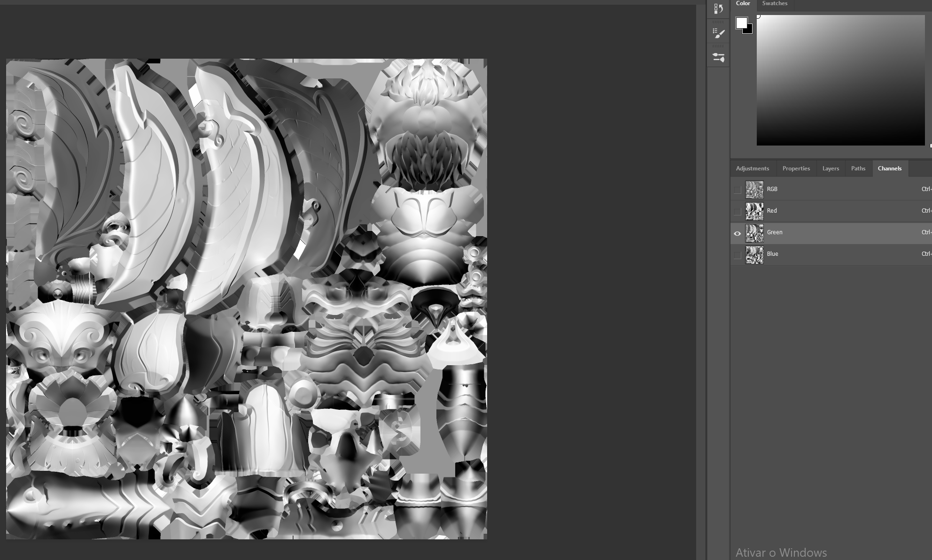This screenshot has width=932, height=560.
Task: Open the History panel icon
Action: [x=718, y=9]
